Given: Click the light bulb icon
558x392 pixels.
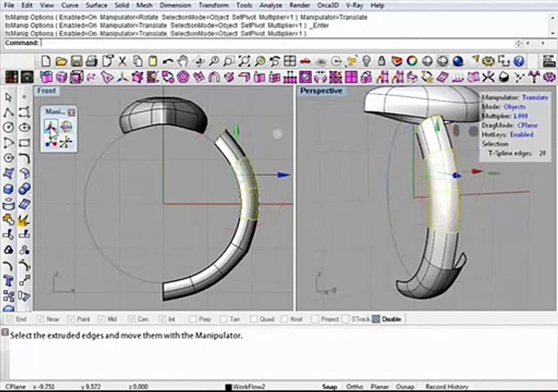Looking at the screenshot, I should click(x=366, y=61).
